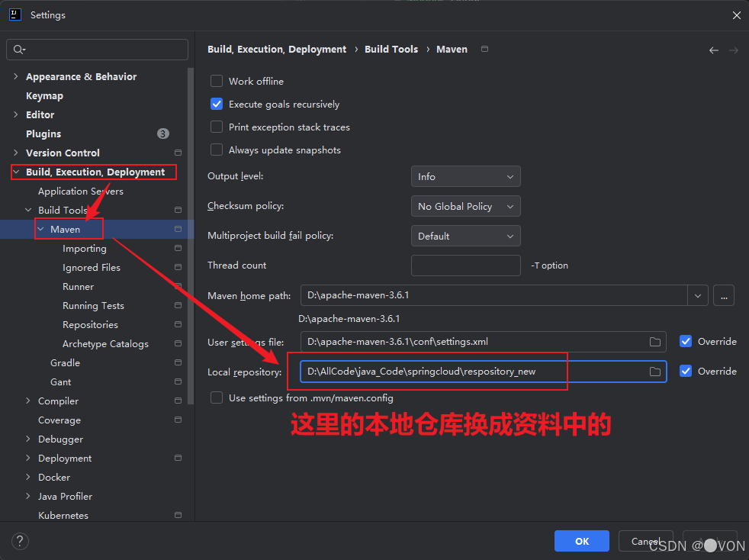Click project icon next to Running Tests
The image size is (749, 560).
pos(178,305)
